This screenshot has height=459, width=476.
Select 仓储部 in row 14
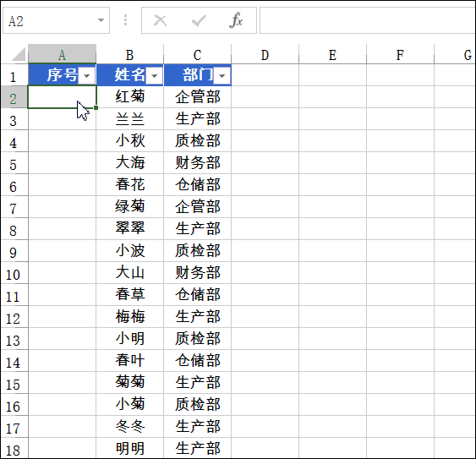tap(198, 361)
